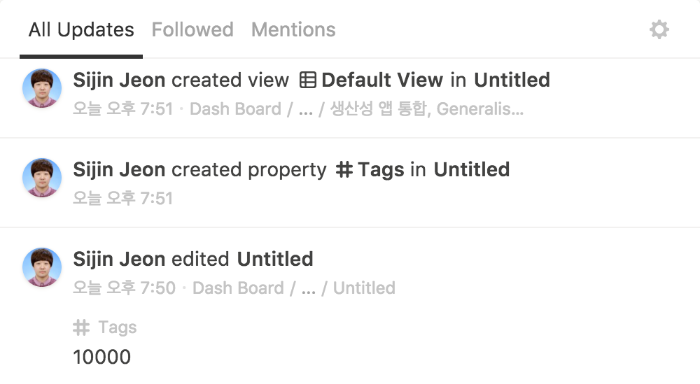Screen dimensions: 700x384
Task: Click the 10000 Tags value
Action: click(102, 357)
